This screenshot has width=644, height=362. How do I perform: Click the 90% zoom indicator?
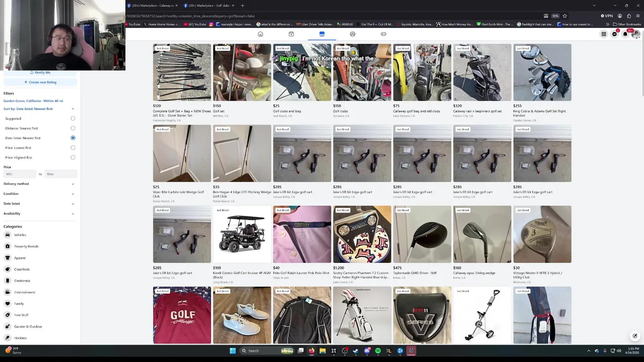(x=555, y=16)
